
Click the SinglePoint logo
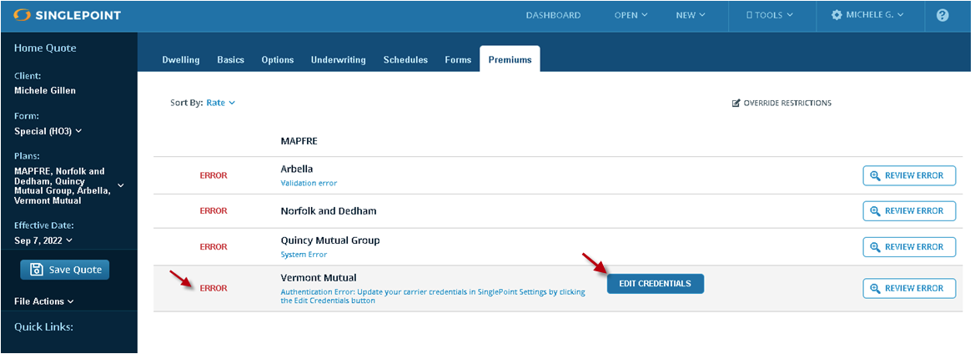click(68, 15)
